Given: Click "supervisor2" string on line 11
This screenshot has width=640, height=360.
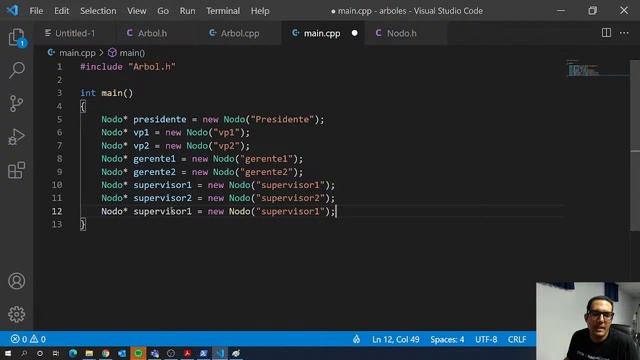Looking at the screenshot, I should [290, 198].
